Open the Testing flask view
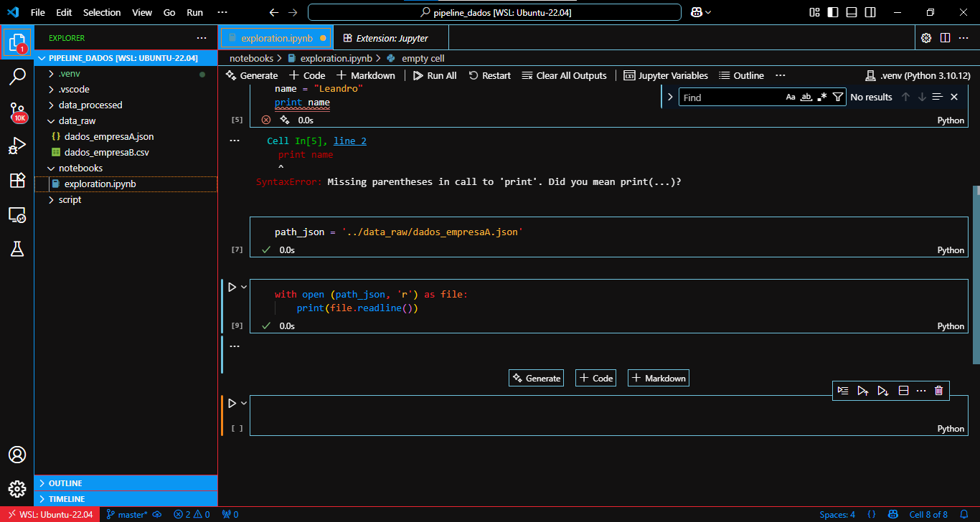Viewport: 980px width, 522px height. pyautogui.click(x=17, y=249)
